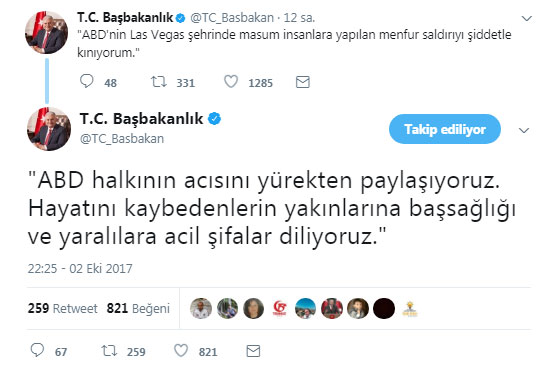Like the main tweet showing 821 hearts
560x385 pixels.
(x=181, y=351)
